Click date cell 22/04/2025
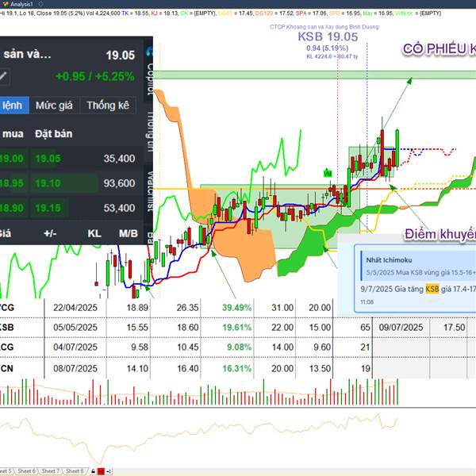Screen dimensions: 476x476 (75, 308)
